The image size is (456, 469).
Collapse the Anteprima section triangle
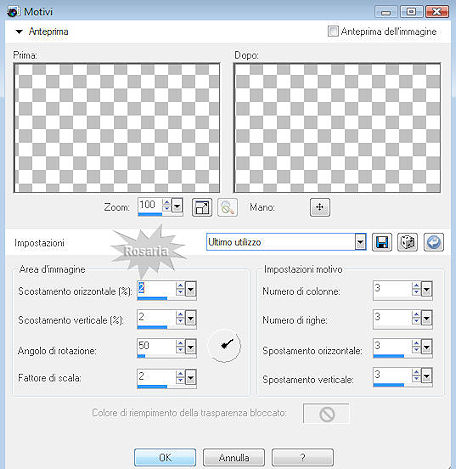click(19, 32)
